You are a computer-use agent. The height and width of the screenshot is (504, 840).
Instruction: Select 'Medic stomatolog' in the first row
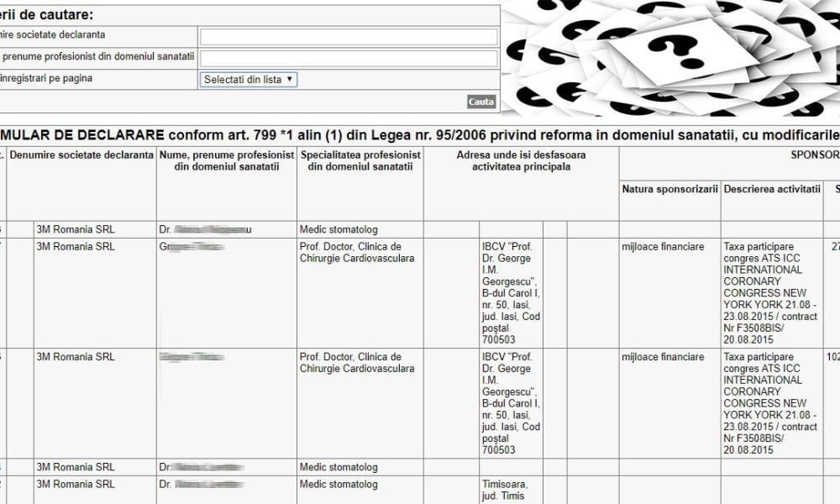339,229
